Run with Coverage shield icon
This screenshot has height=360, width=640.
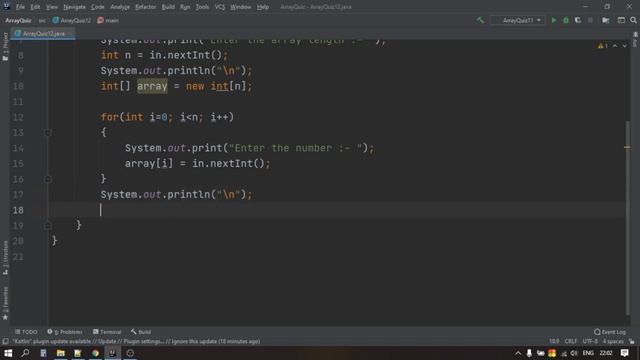(578, 20)
